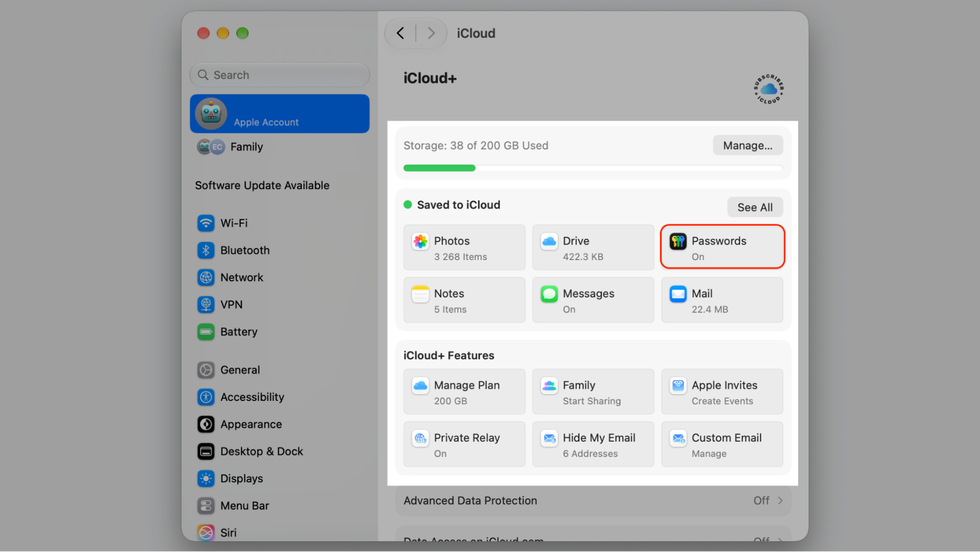
Task: Click the 'On' status under Passwords
Action: tap(698, 257)
